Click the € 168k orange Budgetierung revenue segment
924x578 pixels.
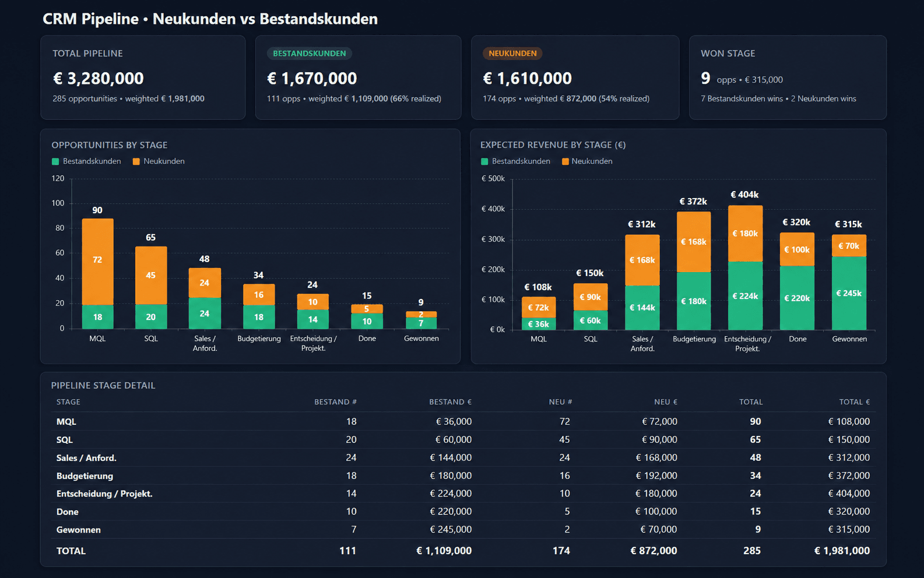click(x=694, y=242)
